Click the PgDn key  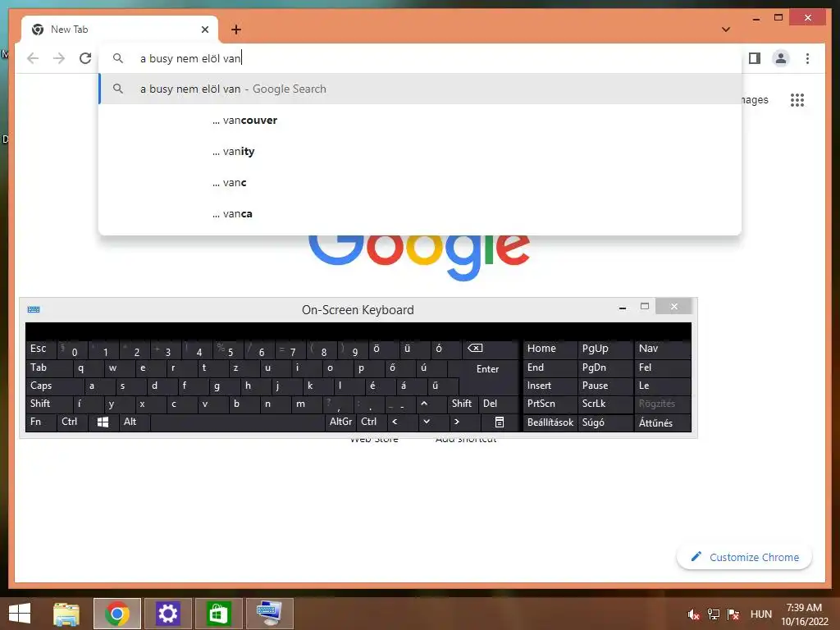[x=605, y=368]
